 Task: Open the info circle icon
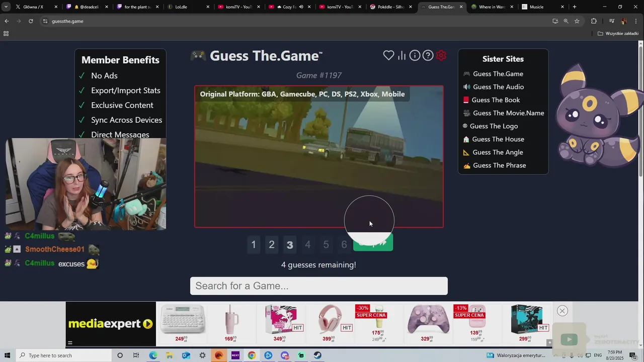tap(415, 55)
